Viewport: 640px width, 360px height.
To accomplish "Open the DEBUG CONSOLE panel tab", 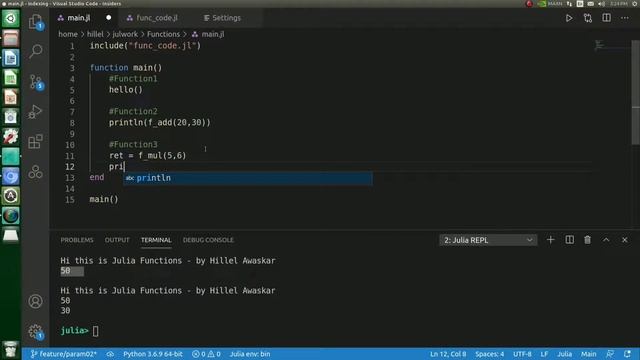I will pos(208,240).
